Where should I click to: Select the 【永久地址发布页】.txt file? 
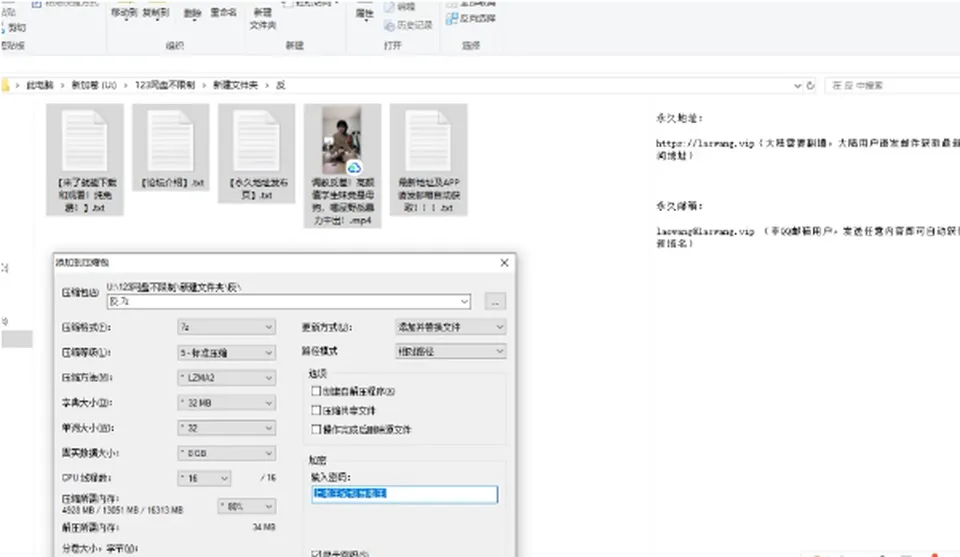pos(257,153)
